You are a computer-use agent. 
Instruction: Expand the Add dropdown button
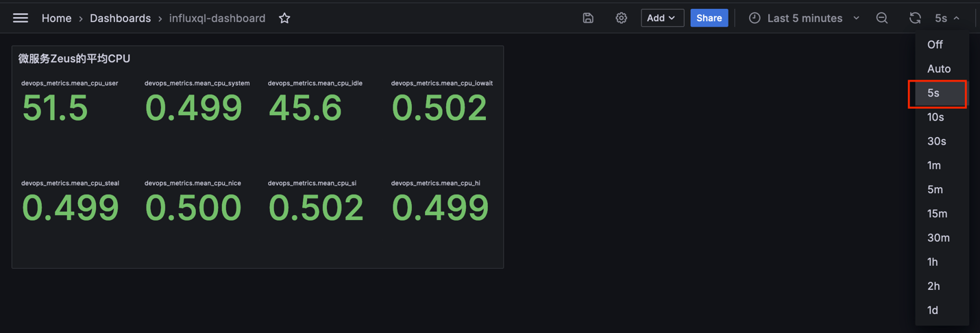point(662,18)
